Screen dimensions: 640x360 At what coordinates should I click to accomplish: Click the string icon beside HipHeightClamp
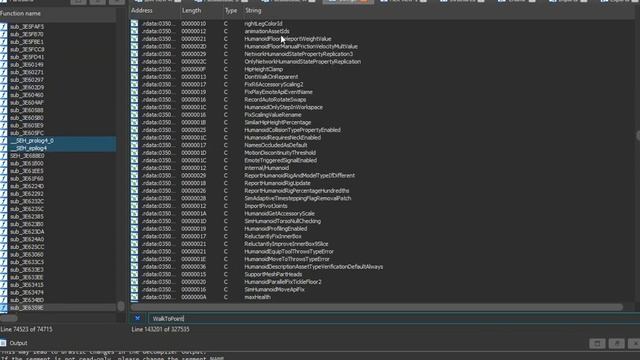134,69
